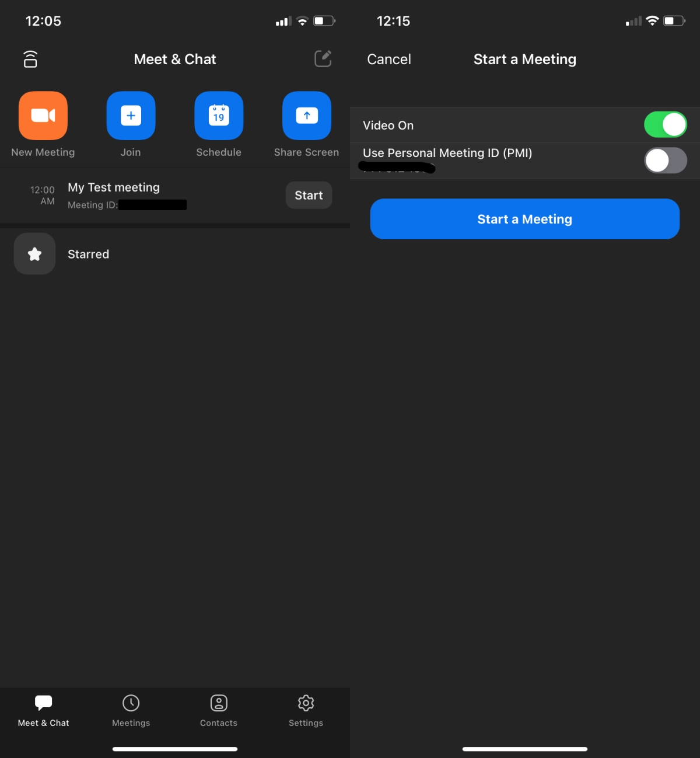Image resolution: width=700 pixels, height=758 pixels.
Task: Tap the Join meeting plus icon
Action: coord(131,116)
